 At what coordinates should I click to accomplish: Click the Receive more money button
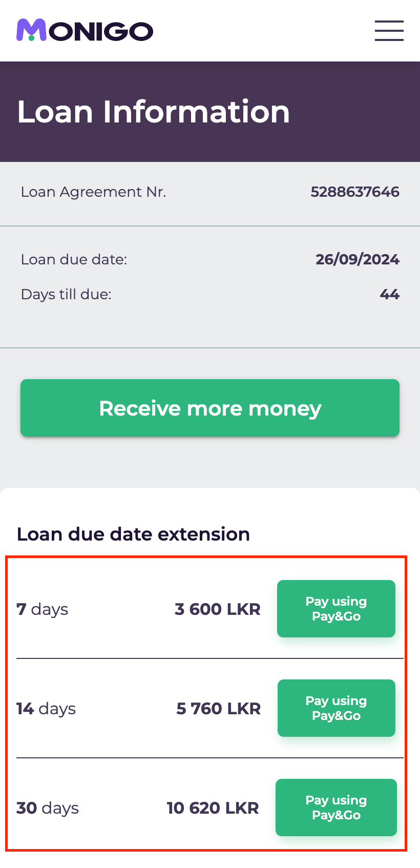[x=210, y=408]
